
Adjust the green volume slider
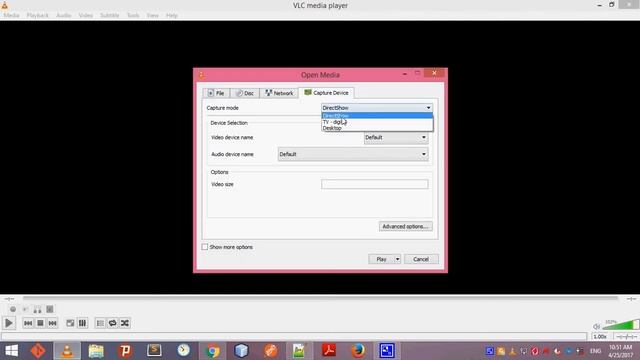(621, 325)
